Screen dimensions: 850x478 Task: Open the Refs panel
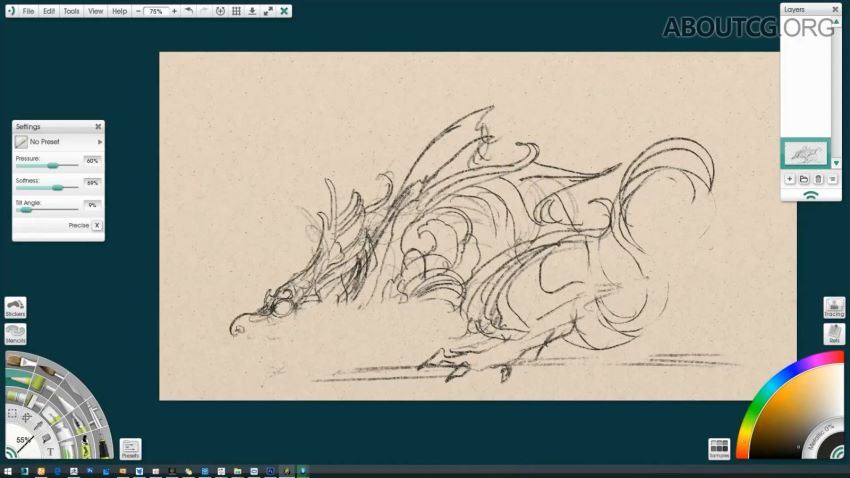coord(834,335)
